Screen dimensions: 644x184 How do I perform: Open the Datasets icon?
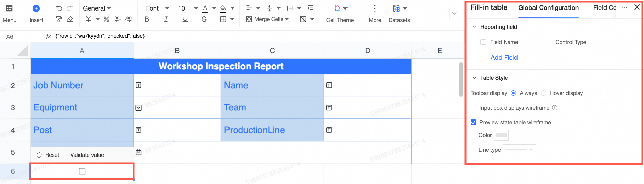(396, 8)
